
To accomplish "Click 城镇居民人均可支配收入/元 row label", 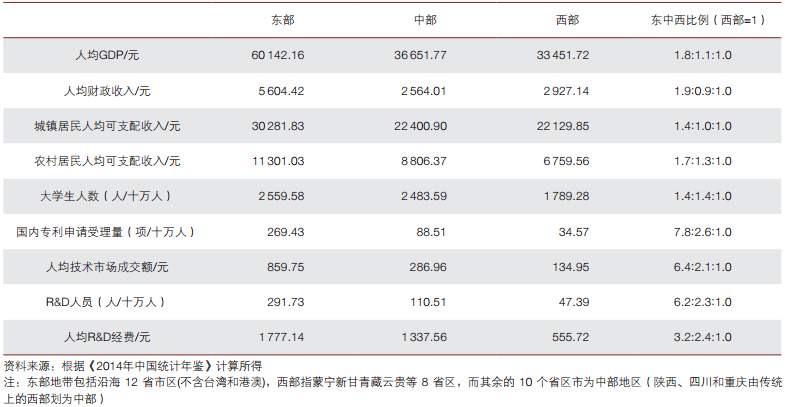I will (107, 126).
